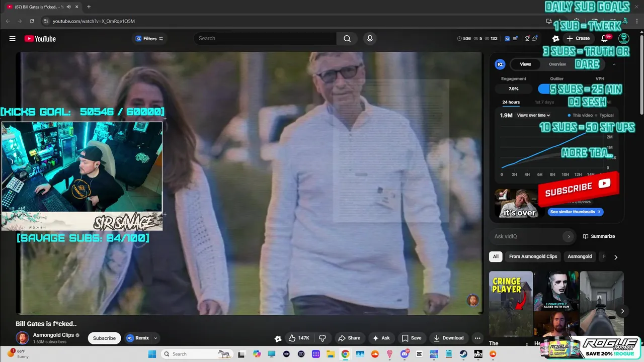
Task: Click the Remix button
Action: click(x=137, y=338)
